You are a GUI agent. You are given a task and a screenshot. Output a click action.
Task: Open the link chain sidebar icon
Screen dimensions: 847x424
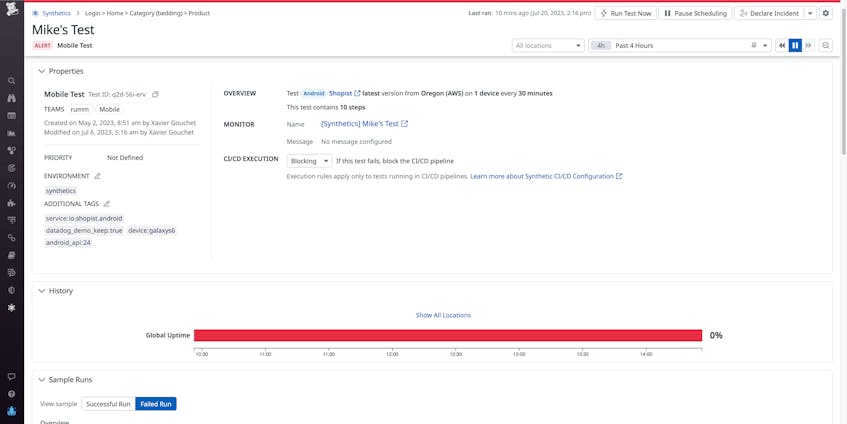[x=11, y=238]
